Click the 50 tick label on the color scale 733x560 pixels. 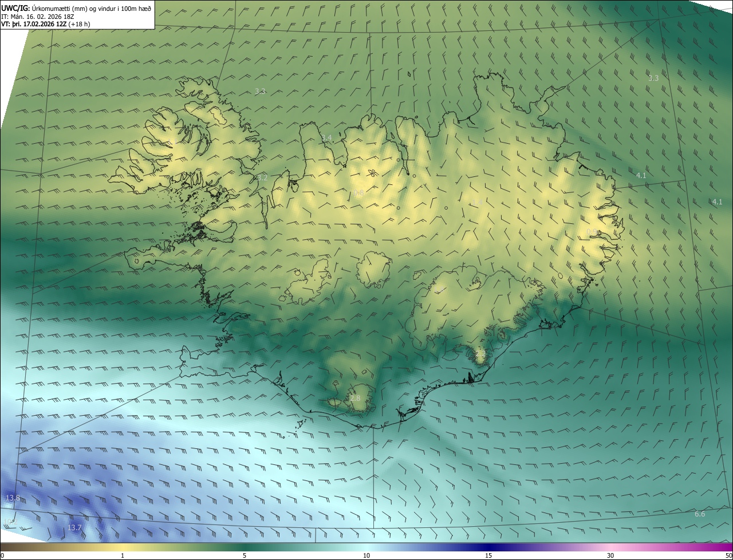point(728,555)
